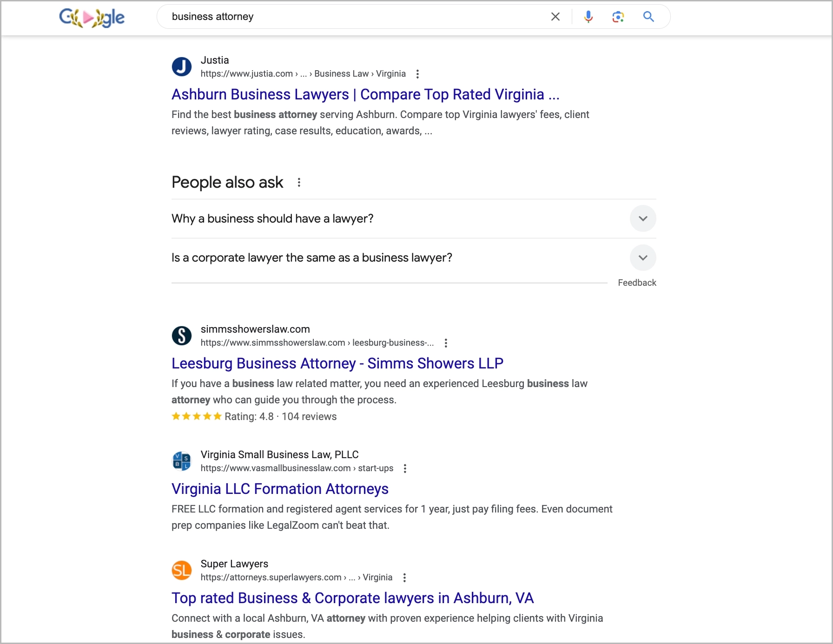Expand 'Why a business should have a lawyer?'
This screenshot has width=833, height=644.
pos(643,218)
